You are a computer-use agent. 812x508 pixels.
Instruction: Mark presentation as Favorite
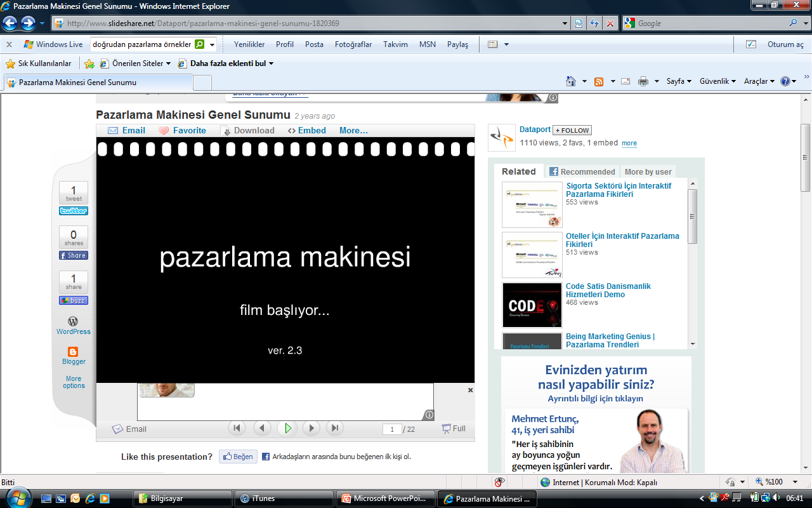click(x=182, y=130)
